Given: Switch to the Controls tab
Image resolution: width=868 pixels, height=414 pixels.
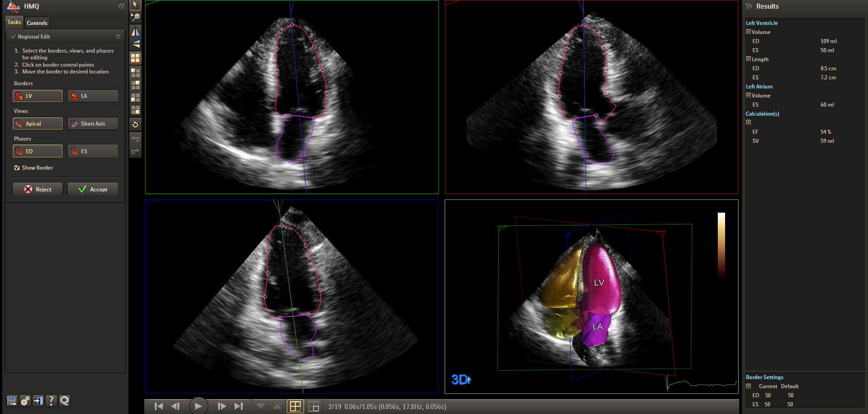Looking at the screenshot, I should point(37,23).
